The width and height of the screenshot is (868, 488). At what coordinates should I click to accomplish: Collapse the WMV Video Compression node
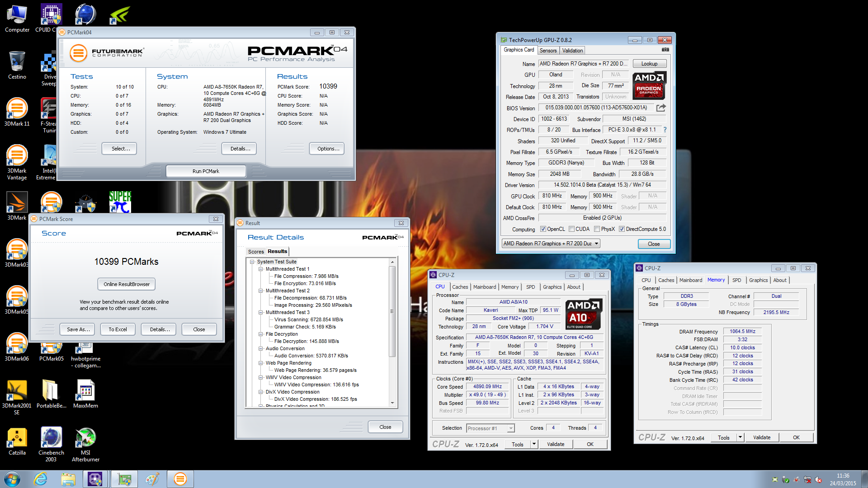point(261,377)
